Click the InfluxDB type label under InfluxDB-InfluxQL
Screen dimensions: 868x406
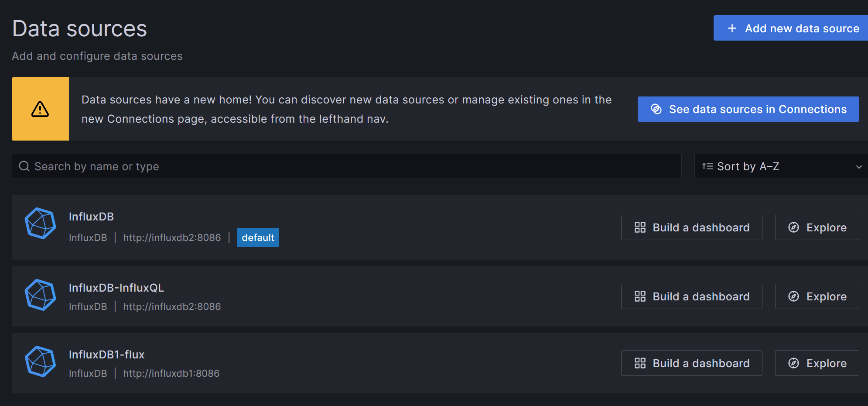point(88,306)
